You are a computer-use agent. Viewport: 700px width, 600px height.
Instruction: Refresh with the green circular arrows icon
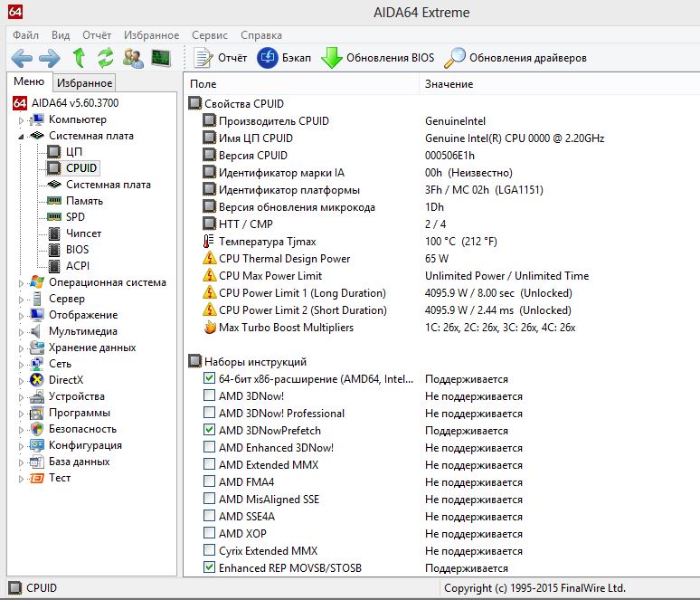pos(106,58)
